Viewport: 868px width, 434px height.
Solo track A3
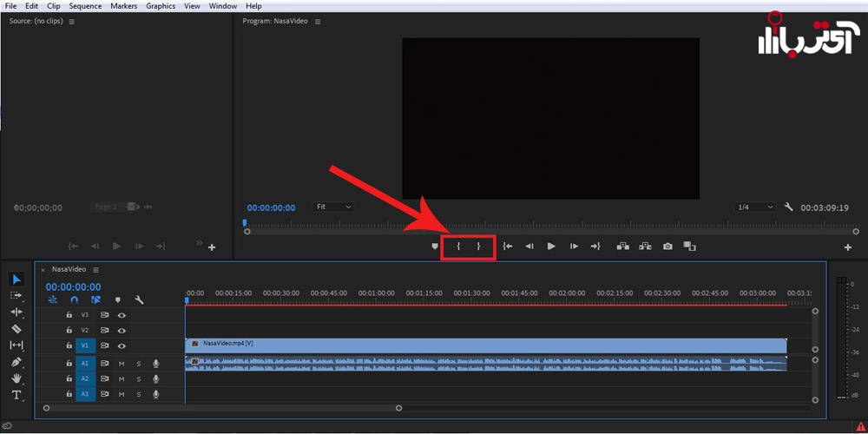coord(139,394)
